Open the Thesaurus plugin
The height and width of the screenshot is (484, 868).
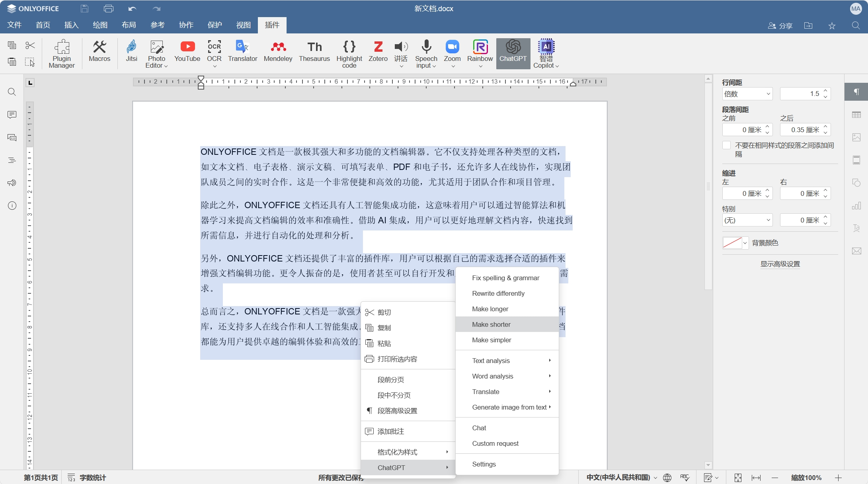[x=314, y=51]
